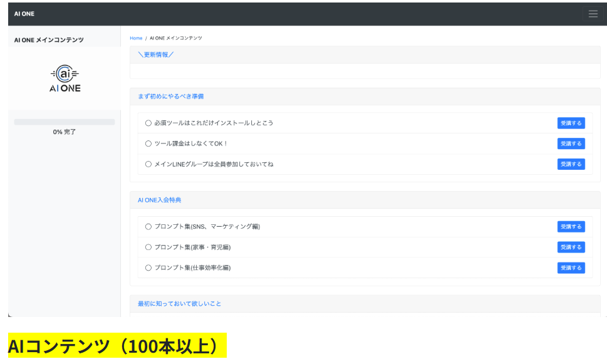Click the AIコンテンツ（100本以上） heading
The width and height of the screenshot is (607, 364).
point(117,346)
